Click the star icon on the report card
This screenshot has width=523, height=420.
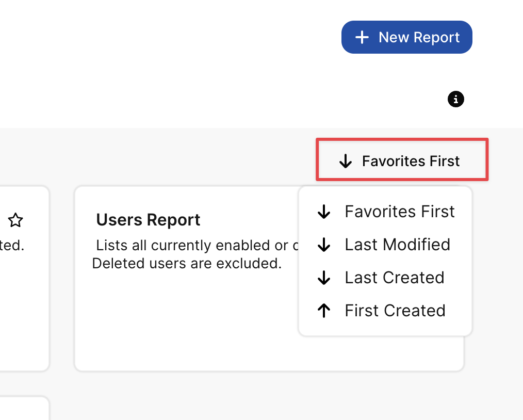pyautogui.click(x=15, y=220)
